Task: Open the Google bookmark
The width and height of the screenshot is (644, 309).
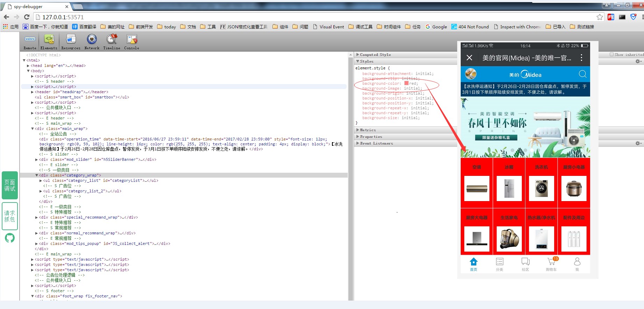Action: (436, 27)
